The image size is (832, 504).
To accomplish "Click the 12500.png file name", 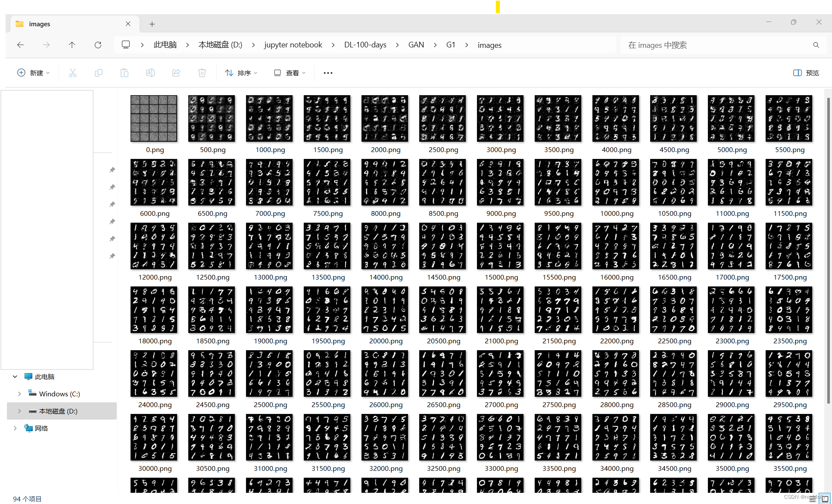I will pyautogui.click(x=212, y=277).
